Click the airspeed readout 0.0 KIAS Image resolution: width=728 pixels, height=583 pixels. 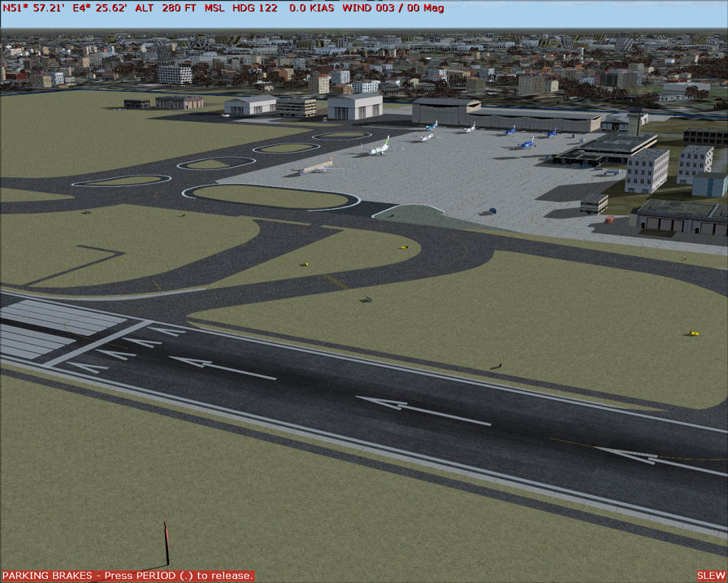(x=311, y=8)
